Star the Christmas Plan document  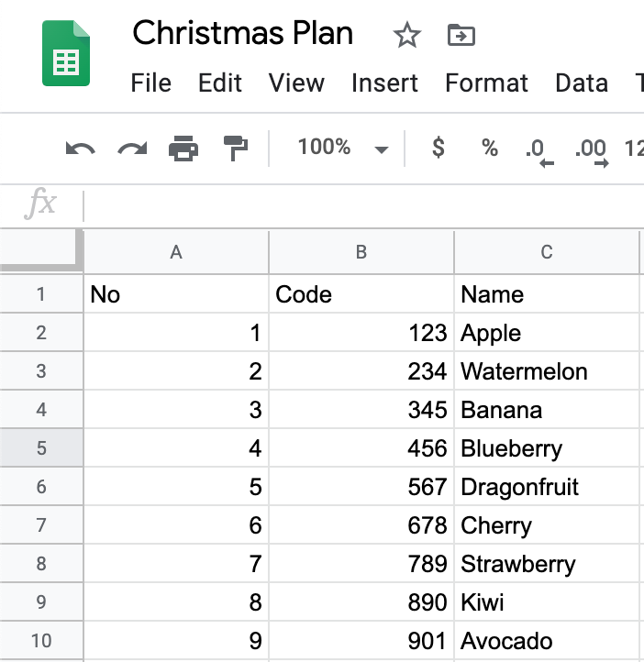tap(406, 35)
